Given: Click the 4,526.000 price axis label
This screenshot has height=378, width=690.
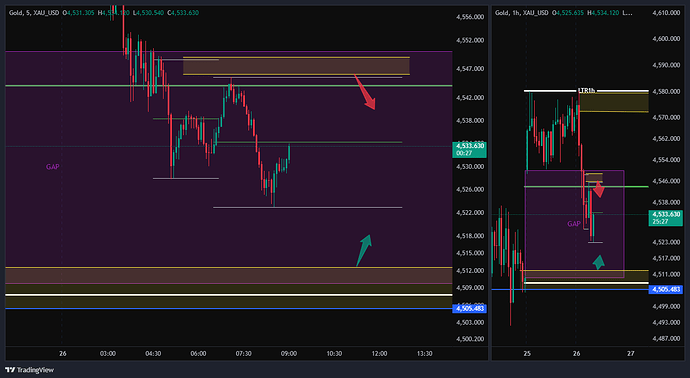Looking at the screenshot, I should click(470, 189).
